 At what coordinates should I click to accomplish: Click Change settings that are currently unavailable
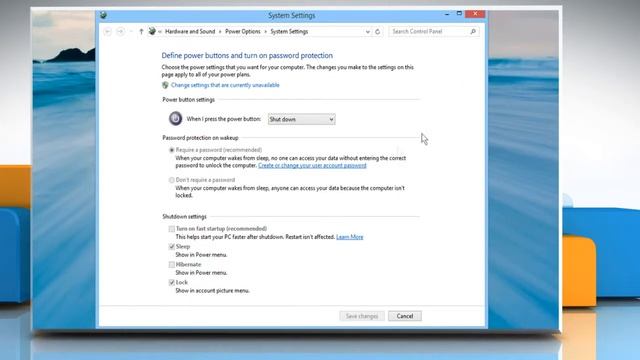[225, 85]
